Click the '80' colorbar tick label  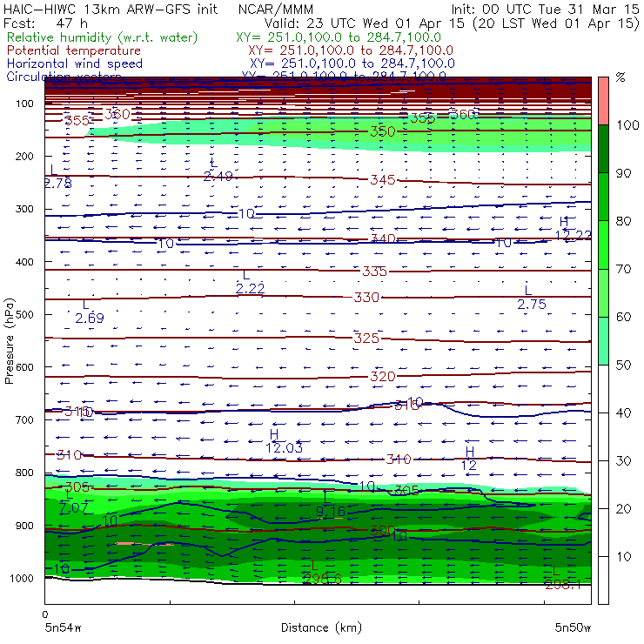(624, 221)
